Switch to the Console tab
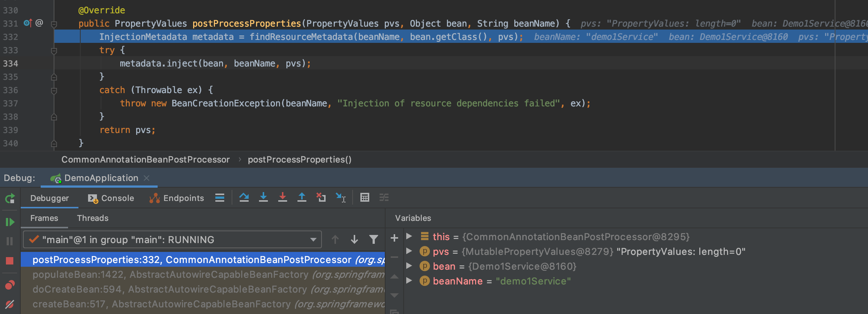Image resolution: width=868 pixels, height=314 pixels. pos(111,198)
